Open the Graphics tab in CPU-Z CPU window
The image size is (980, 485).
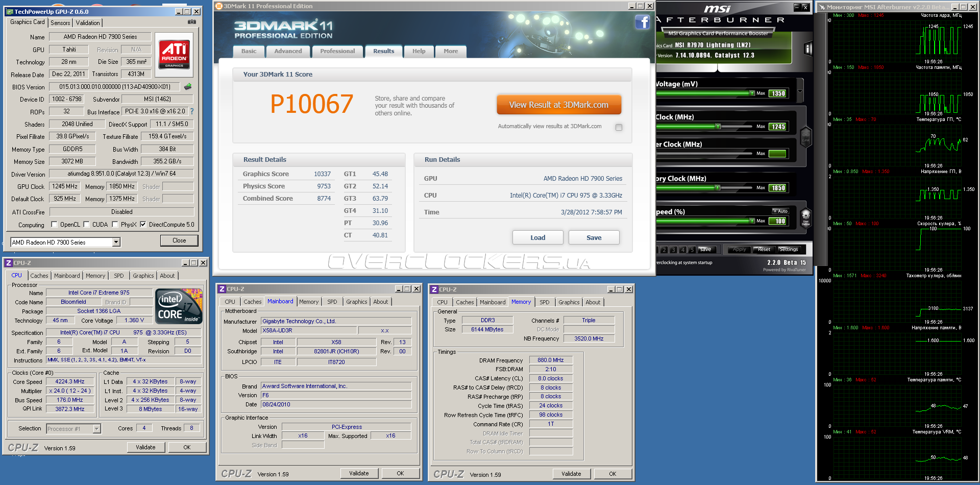coord(143,276)
